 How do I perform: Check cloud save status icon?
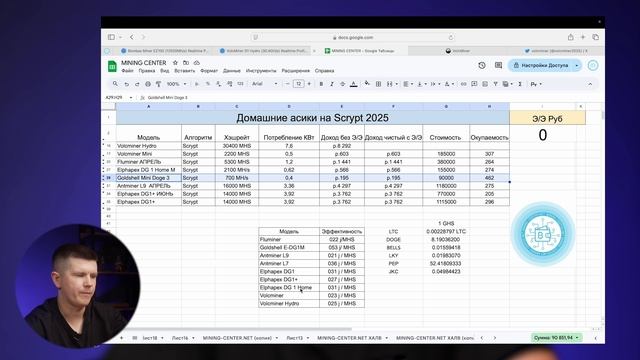point(197,63)
